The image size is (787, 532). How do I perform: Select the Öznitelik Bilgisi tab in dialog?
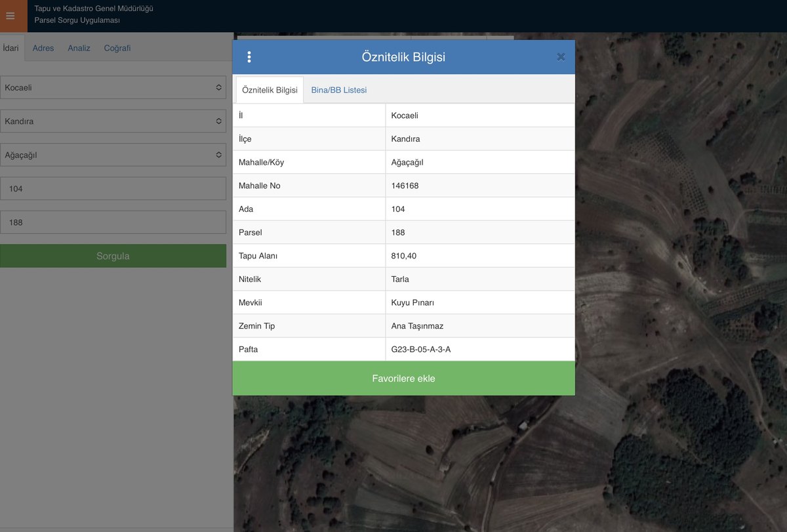point(270,90)
